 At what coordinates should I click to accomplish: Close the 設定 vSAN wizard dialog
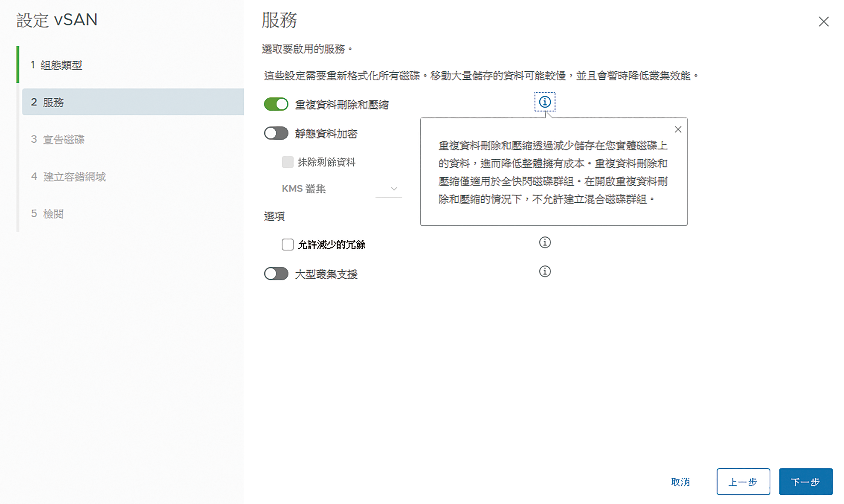click(824, 22)
